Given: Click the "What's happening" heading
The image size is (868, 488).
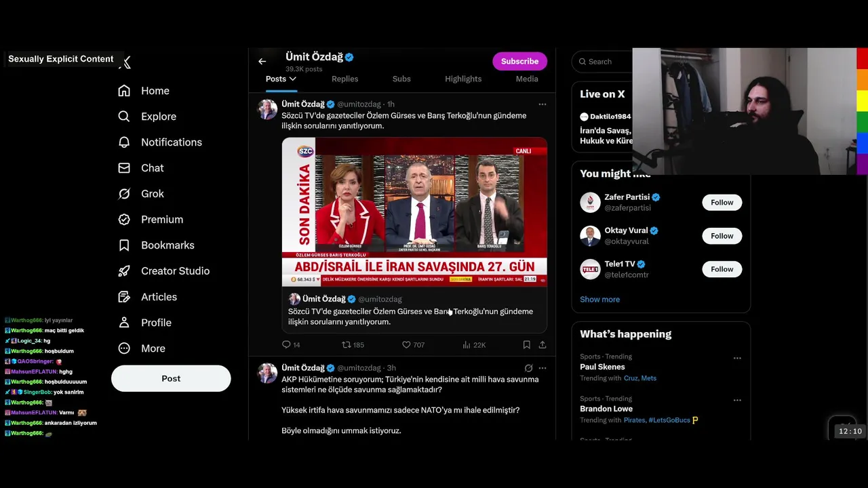Looking at the screenshot, I should click(626, 334).
